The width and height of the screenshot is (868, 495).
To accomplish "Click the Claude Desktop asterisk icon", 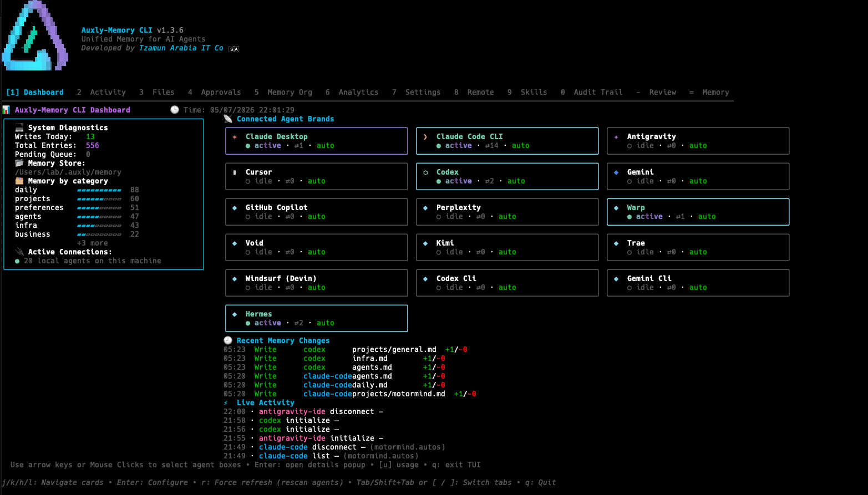I will (x=235, y=137).
